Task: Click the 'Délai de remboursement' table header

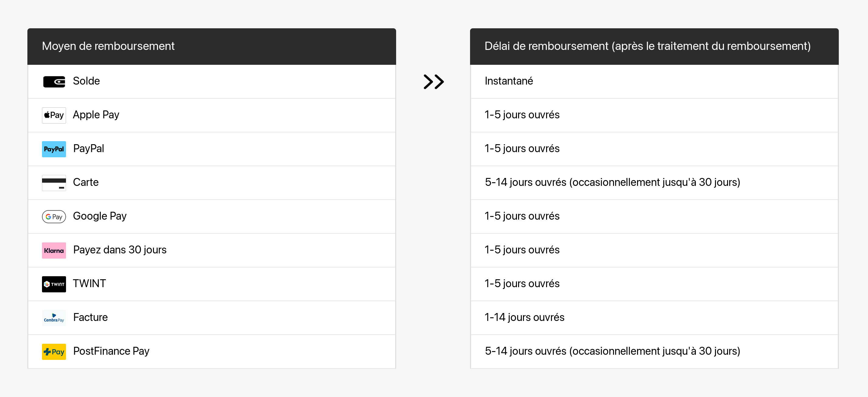Action: (x=647, y=46)
